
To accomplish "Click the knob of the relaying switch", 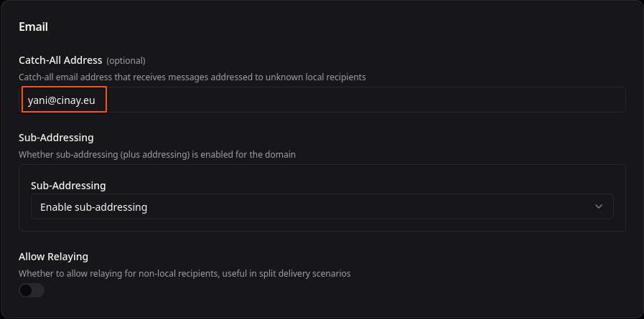I will click(x=27, y=290).
